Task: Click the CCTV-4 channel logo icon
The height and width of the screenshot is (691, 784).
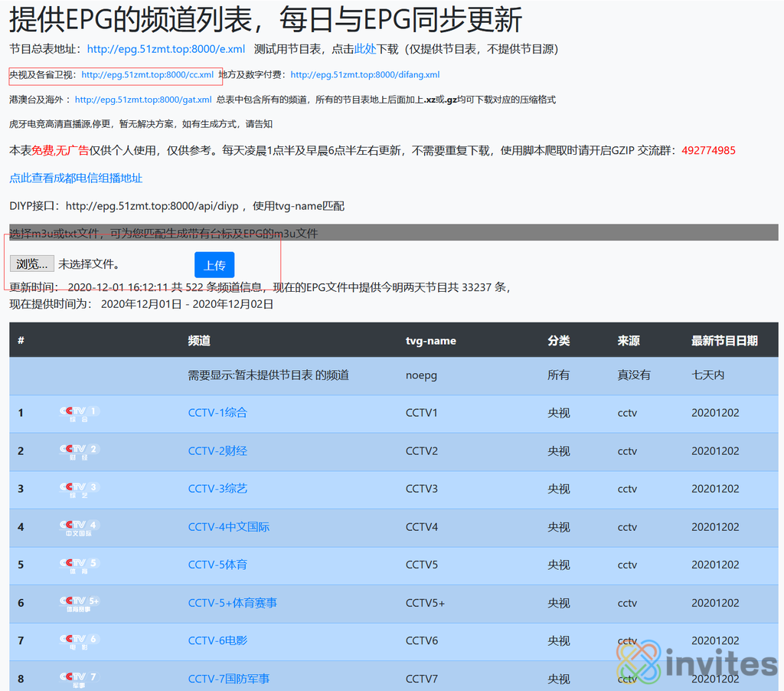Action: 80,527
